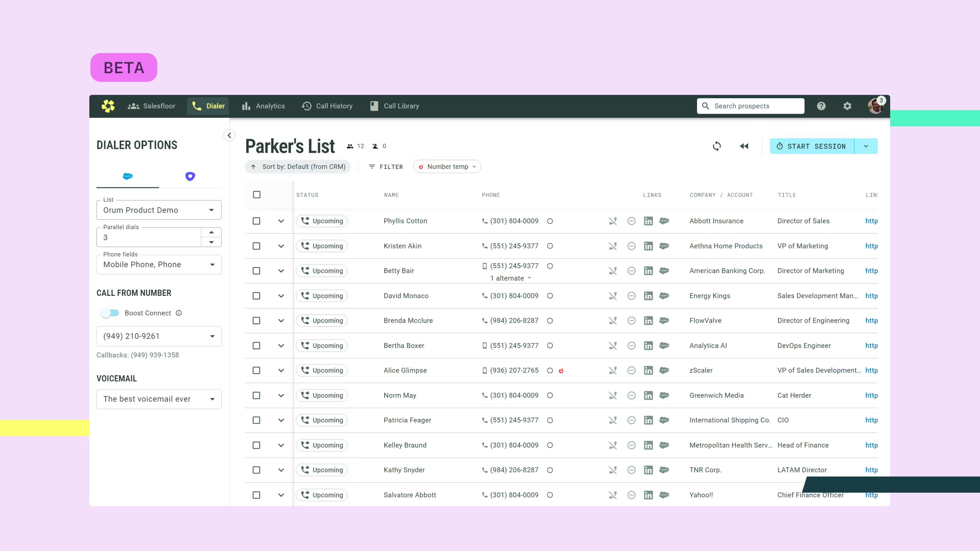Click the rewind double-arrow icon

tap(744, 146)
